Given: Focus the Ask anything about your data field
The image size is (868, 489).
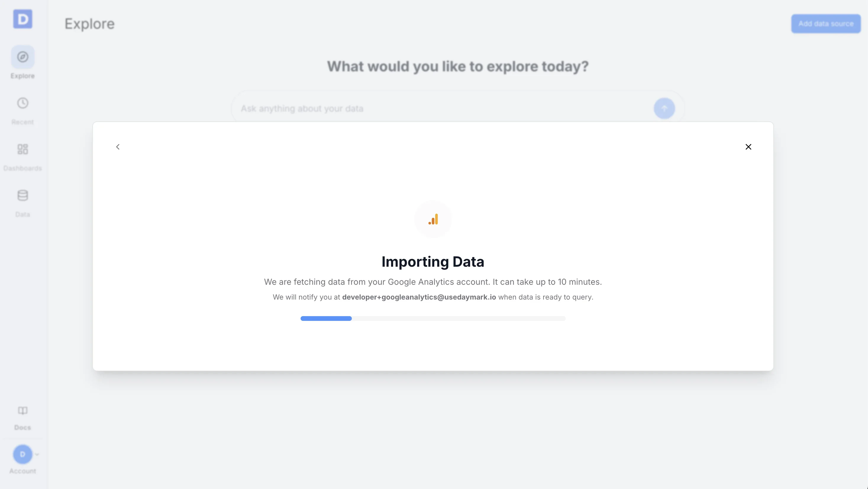Looking at the screenshot, I should click(x=404, y=108).
